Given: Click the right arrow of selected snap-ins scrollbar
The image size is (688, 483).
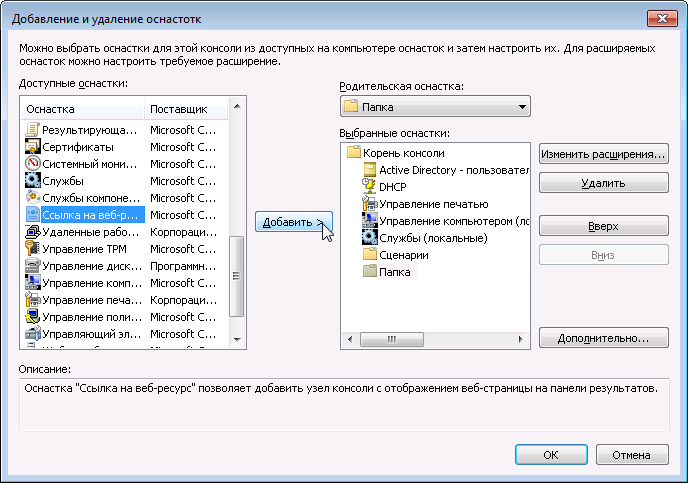Looking at the screenshot, I should coord(521,339).
